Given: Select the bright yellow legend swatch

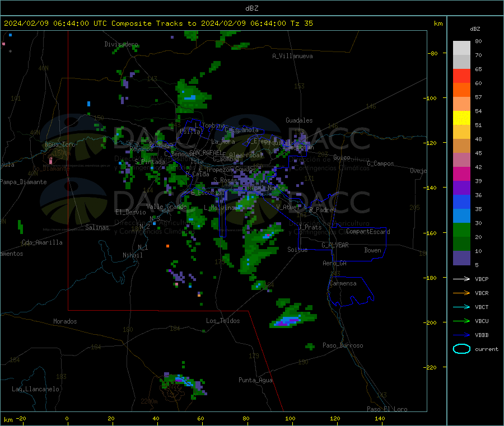Looking at the screenshot, I should pos(461,118).
